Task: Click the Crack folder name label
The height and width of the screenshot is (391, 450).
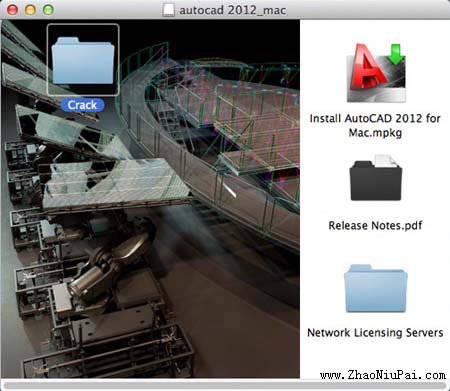Action: tap(82, 105)
